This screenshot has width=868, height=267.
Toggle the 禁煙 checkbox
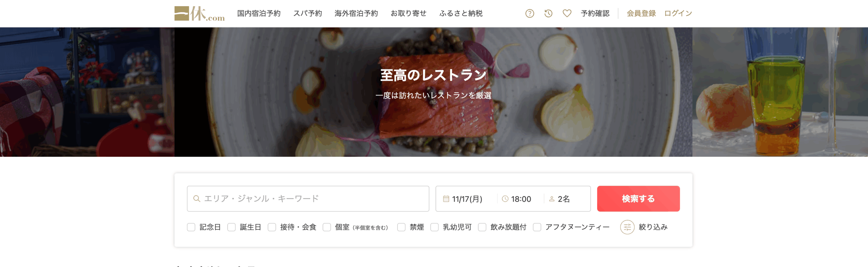coord(401,227)
